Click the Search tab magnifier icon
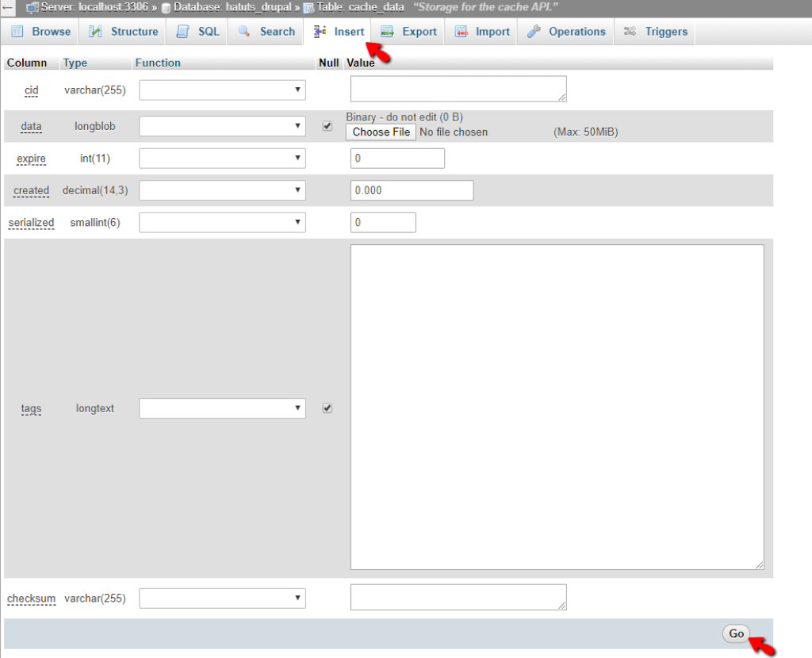The width and height of the screenshot is (812, 658). [x=244, y=31]
